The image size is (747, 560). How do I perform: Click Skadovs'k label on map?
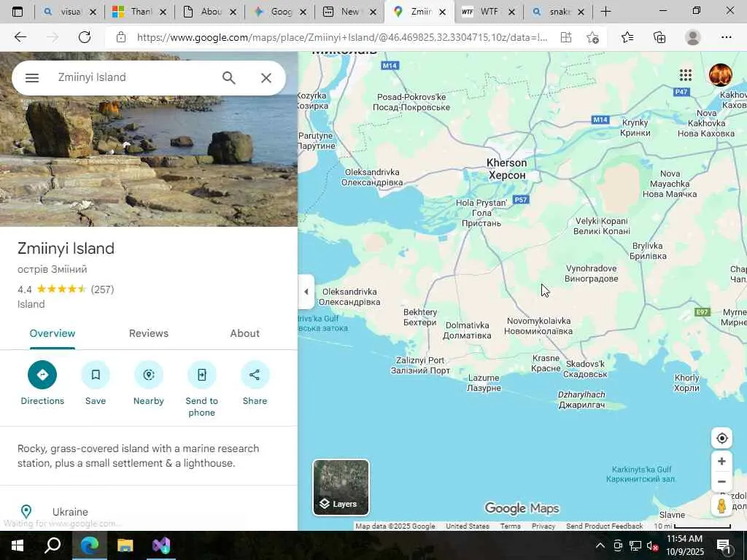[586, 369]
